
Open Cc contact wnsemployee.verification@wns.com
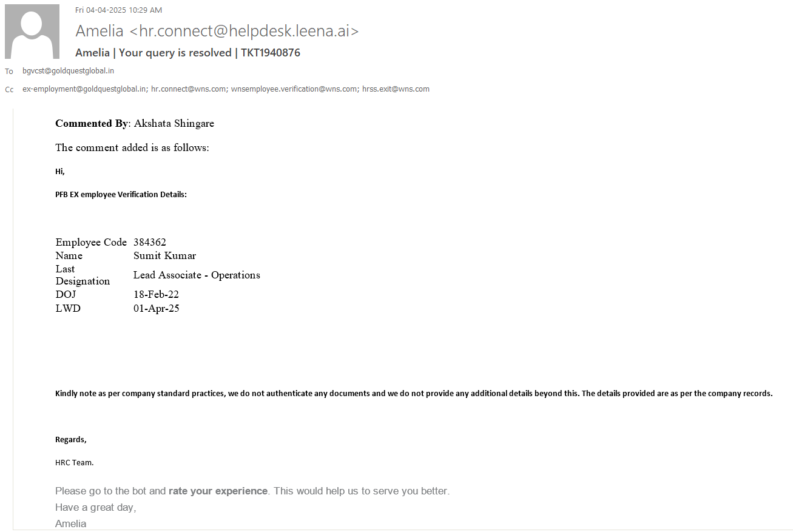click(x=294, y=89)
